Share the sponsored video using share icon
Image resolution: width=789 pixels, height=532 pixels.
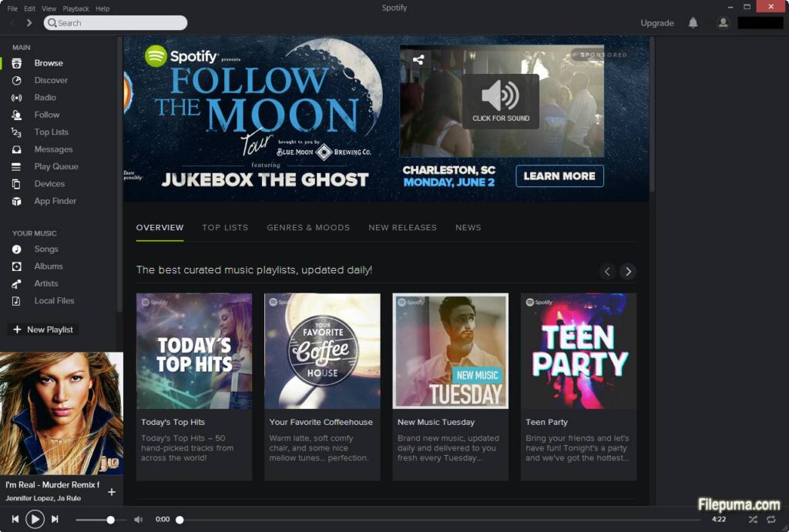click(x=418, y=59)
